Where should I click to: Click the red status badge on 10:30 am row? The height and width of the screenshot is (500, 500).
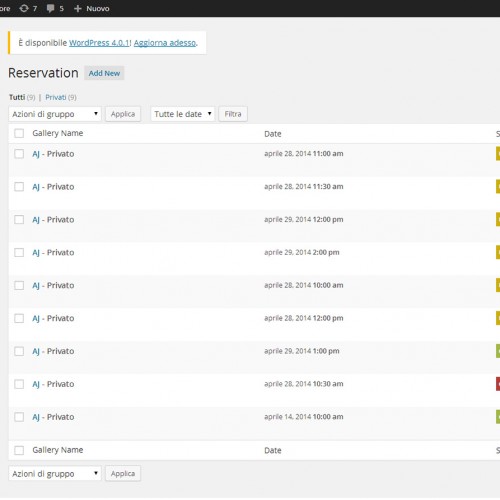tap(498, 384)
